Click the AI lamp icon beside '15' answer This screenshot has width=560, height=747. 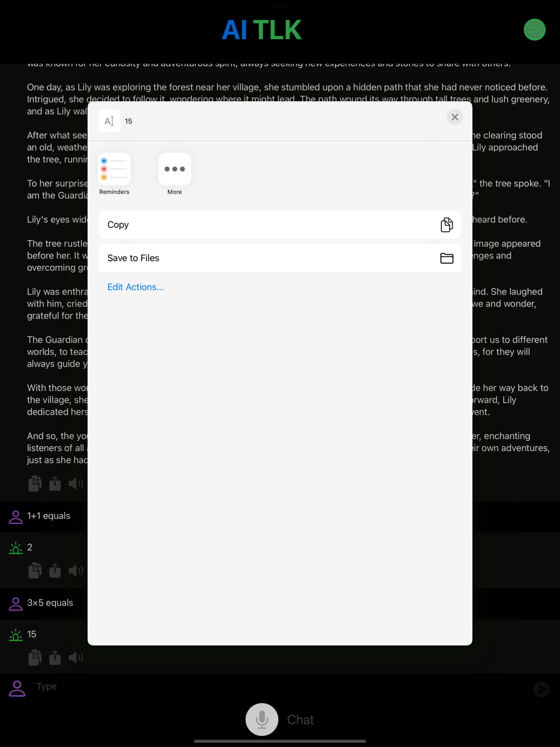[x=16, y=635]
